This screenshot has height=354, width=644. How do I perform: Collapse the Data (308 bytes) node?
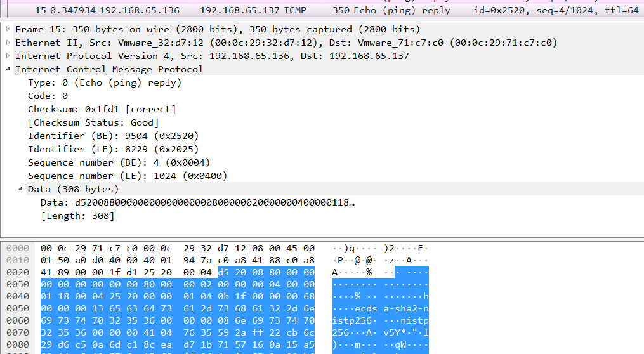(x=21, y=189)
